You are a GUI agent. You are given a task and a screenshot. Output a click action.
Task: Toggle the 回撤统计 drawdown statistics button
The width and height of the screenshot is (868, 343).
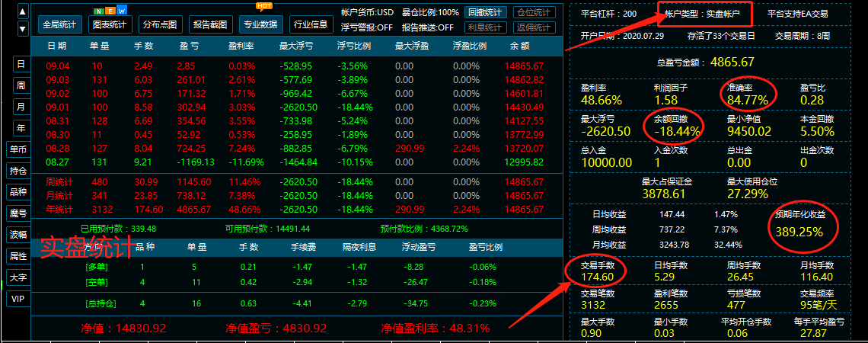pos(484,13)
